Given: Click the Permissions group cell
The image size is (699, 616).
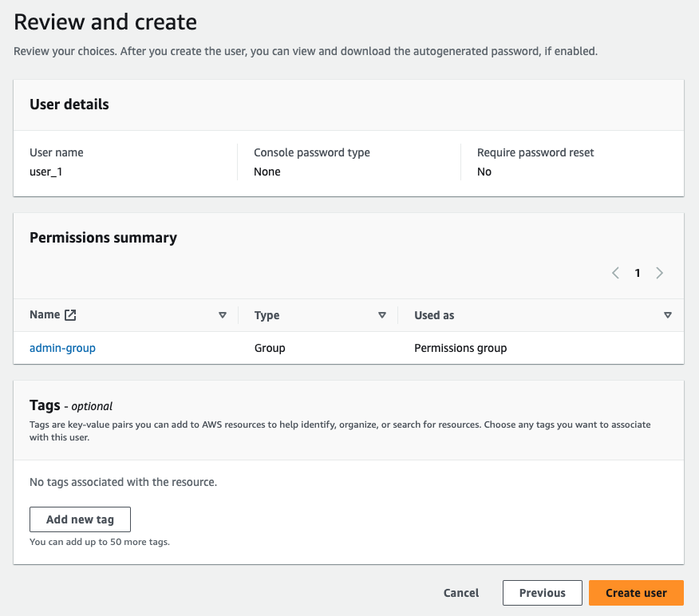Looking at the screenshot, I should click(x=460, y=348).
